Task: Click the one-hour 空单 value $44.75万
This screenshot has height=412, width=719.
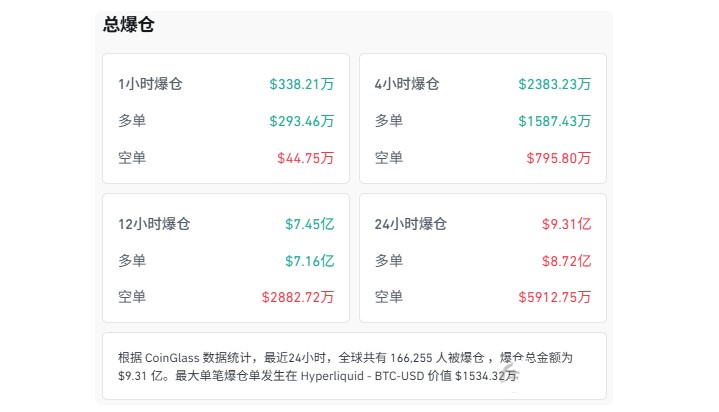Action: [305, 158]
